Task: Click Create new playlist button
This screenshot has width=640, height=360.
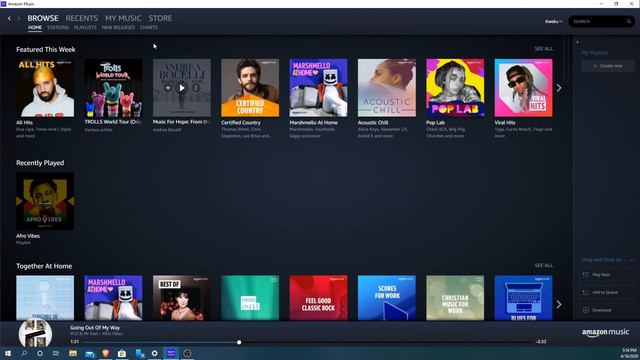Action: [x=608, y=66]
